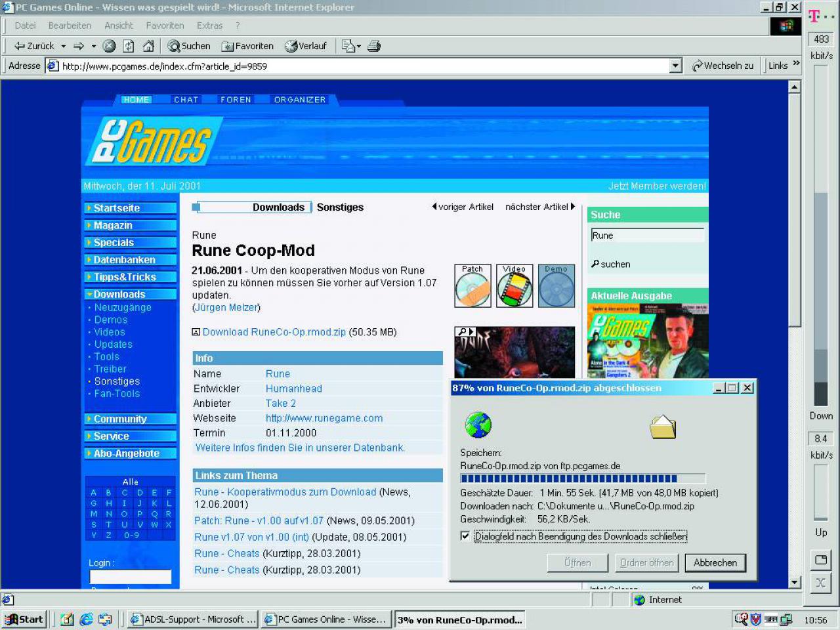Click the Jürgen Melzer author link
The height and width of the screenshot is (630, 840).
click(226, 307)
